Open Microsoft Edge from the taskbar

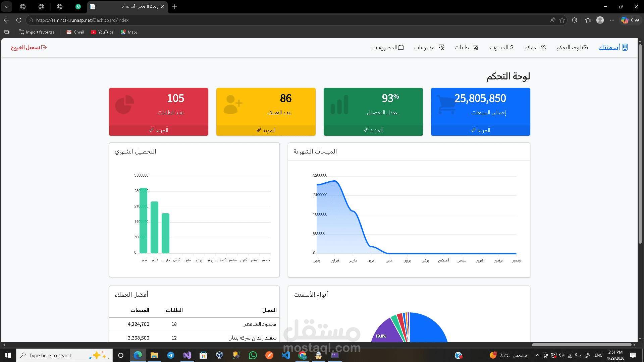point(138,355)
